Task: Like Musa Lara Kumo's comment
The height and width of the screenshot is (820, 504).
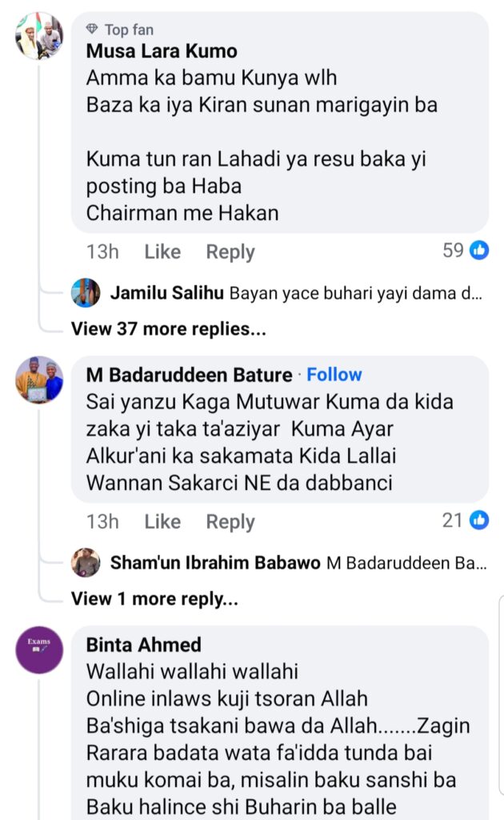Action: (162, 251)
